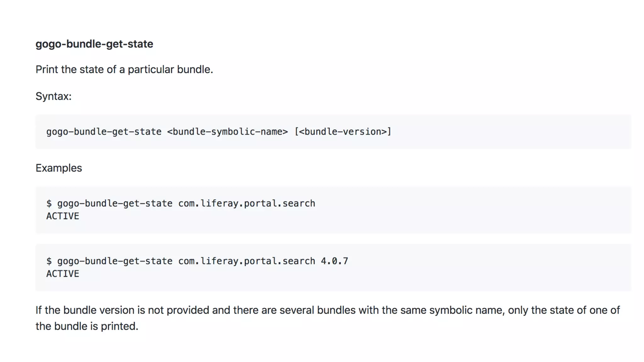This screenshot has height=362, width=644.
Task: Click gogo-bundle-get-state in the first example command
Action: (x=115, y=204)
